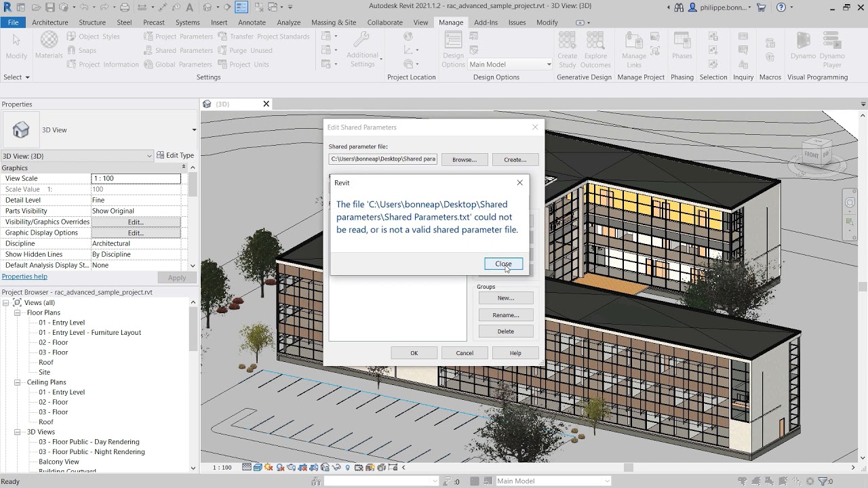
Task: Collapse the Floor Plans tree node
Action: (x=18, y=313)
